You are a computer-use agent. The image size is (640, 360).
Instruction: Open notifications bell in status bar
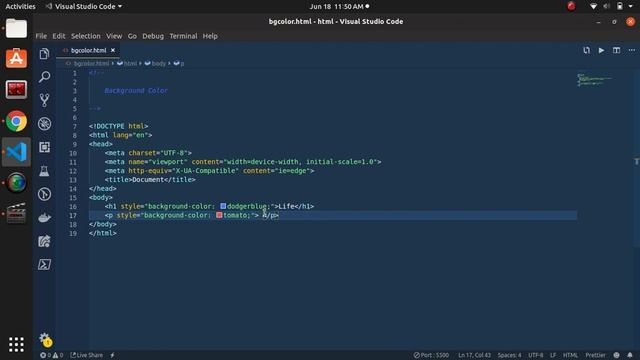630,355
